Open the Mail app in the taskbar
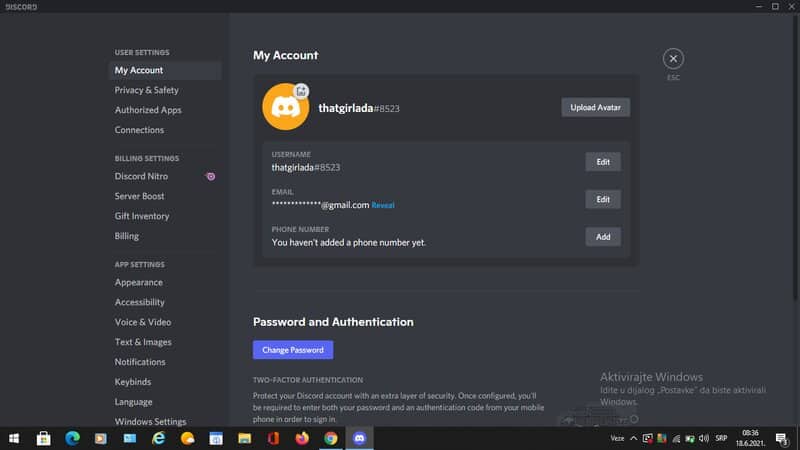The width and height of the screenshot is (800, 450). (130, 438)
